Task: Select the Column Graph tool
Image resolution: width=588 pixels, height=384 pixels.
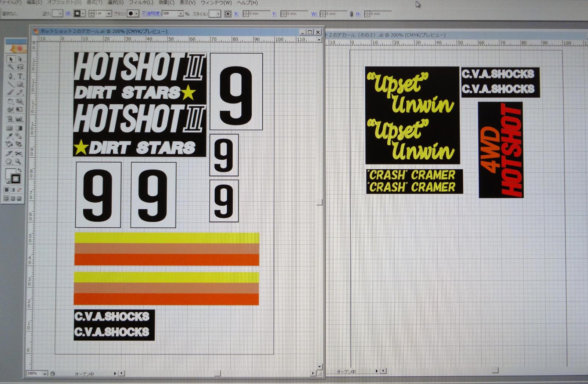Action: (x=20, y=119)
